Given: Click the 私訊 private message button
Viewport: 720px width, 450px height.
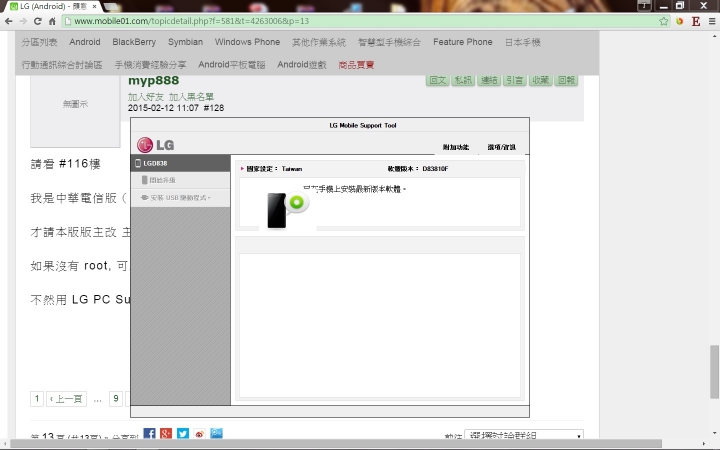Looking at the screenshot, I should click(463, 80).
